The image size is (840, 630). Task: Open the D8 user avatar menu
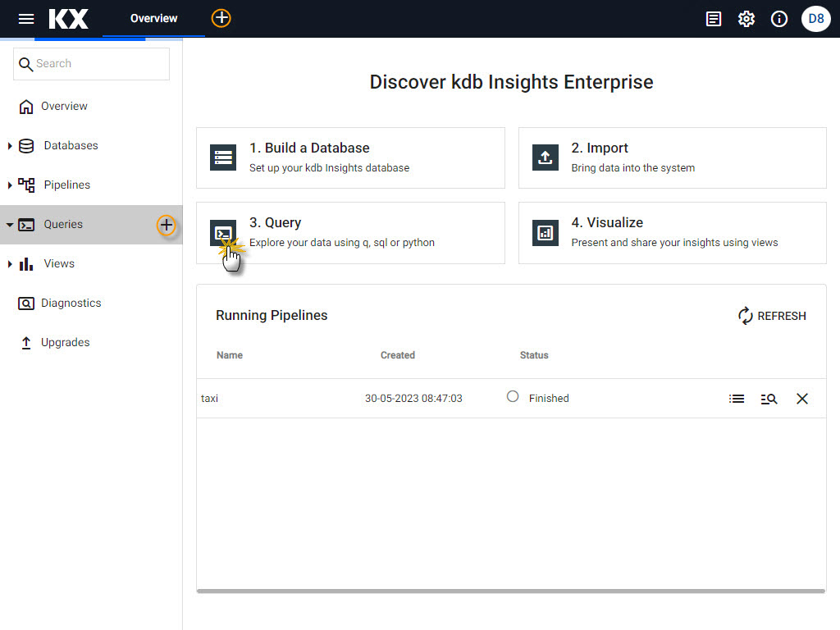(x=815, y=19)
